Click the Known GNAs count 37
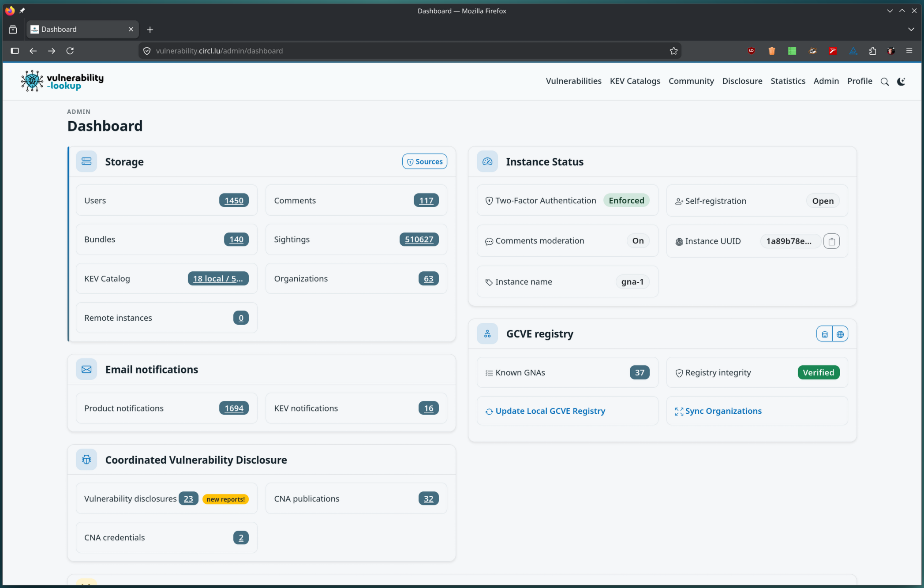The image size is (924, 588). pyautogui.click(x=640, y=372)
